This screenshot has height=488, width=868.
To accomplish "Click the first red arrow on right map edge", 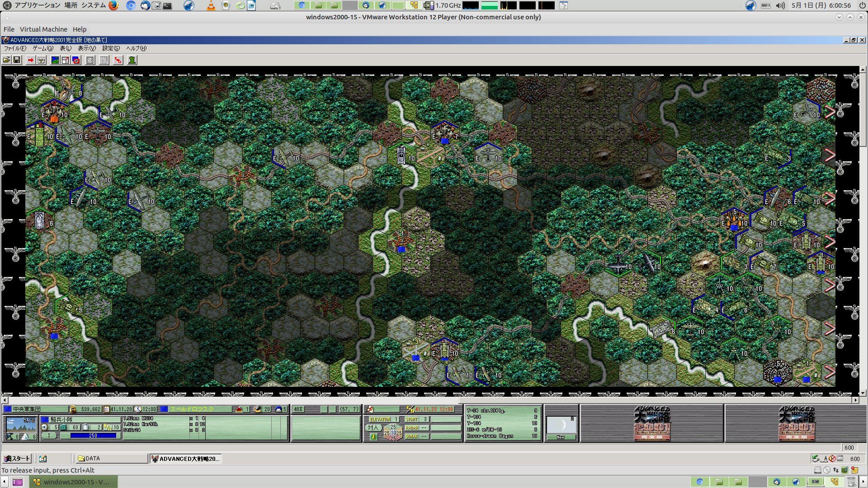I will click(x=830, y=112).
